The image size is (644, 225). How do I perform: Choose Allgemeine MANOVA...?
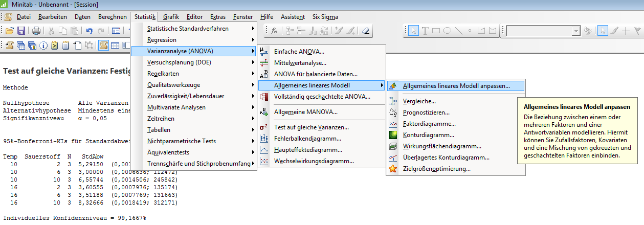(321, 111)
